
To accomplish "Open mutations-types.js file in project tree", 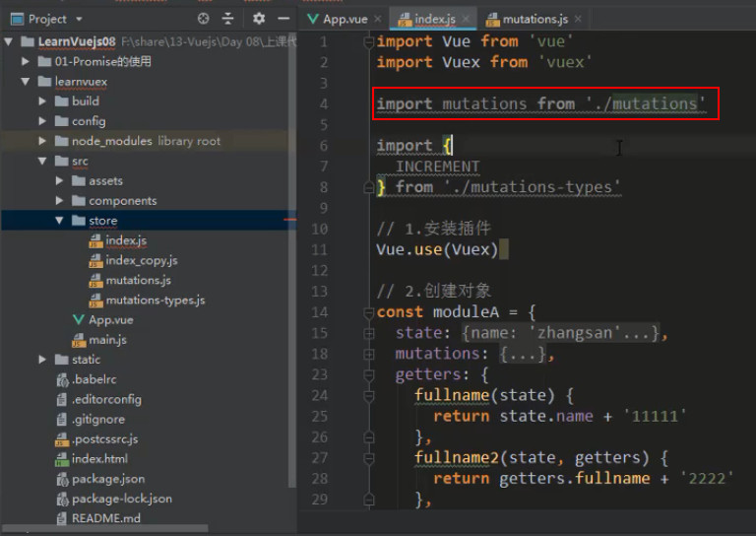I will pos(155,301).
